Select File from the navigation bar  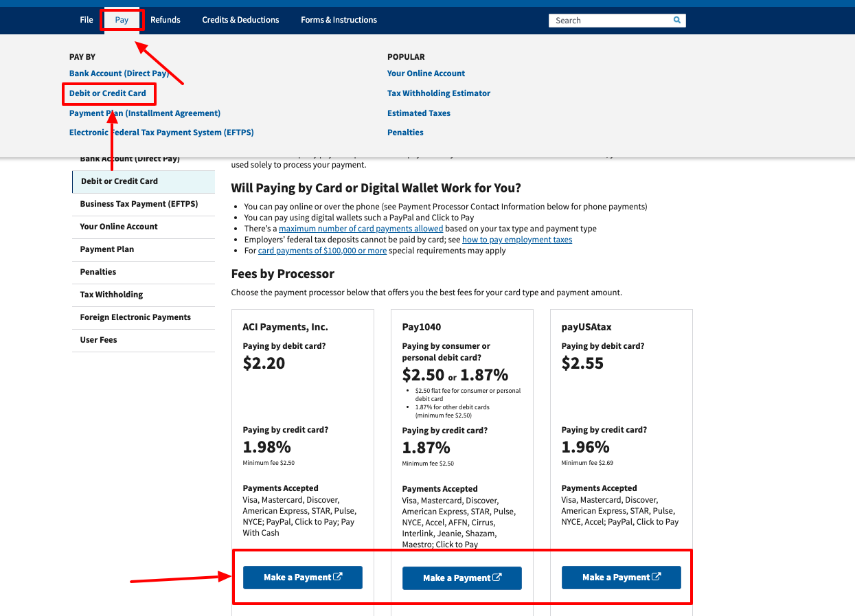coord(86,20)
